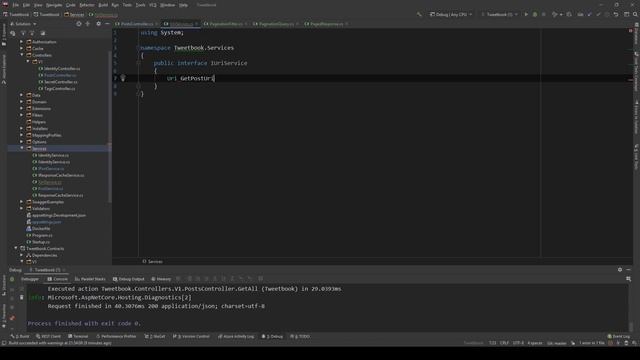Open the Terminal tool window

pos(78,336)
